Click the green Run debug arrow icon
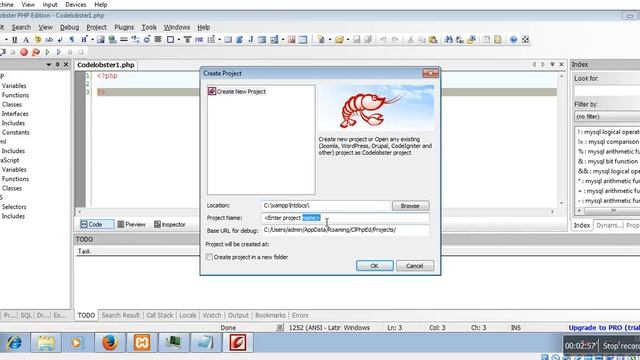This screenshot has width=640, height=360. (x=47, y=52)
